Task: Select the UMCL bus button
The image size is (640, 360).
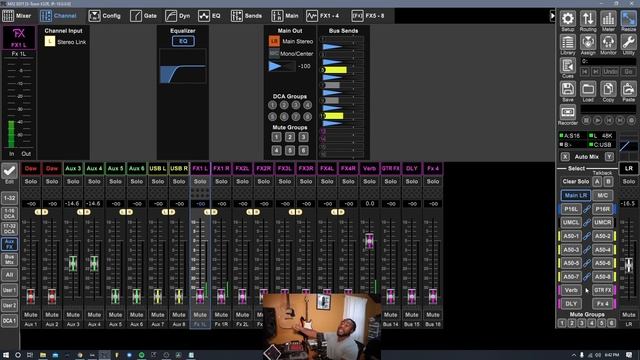Action: point(571,222)
